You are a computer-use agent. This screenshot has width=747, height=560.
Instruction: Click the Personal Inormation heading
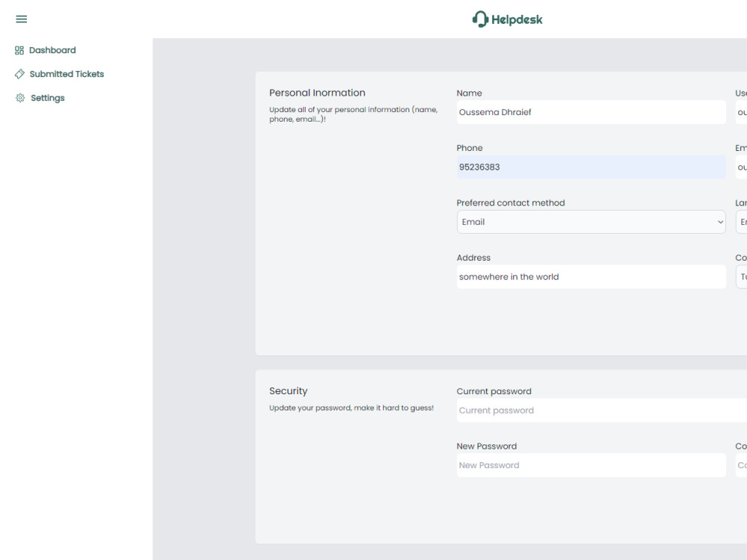pyautogui.click(x=317, y=93)
